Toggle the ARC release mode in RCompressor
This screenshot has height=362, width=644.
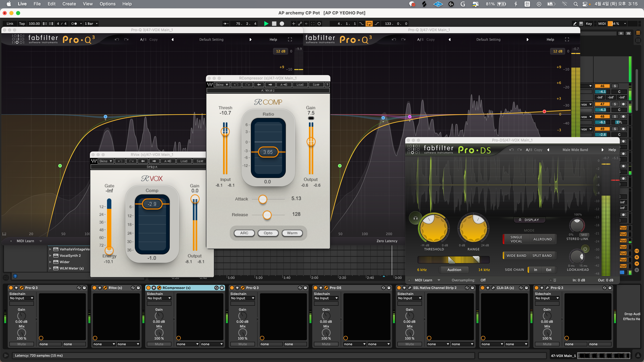pos(244,233)
